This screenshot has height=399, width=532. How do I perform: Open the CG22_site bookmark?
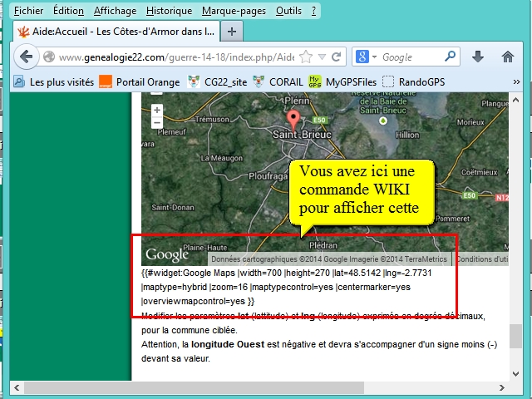[x=217, y=82]
